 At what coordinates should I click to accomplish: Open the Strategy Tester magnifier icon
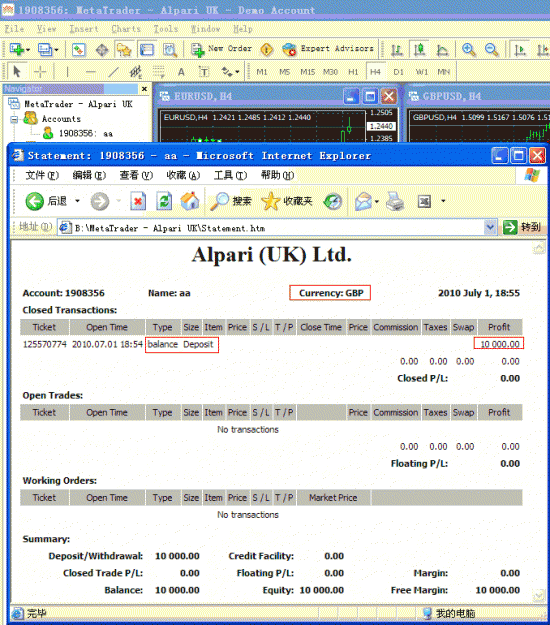coord(170,50)
